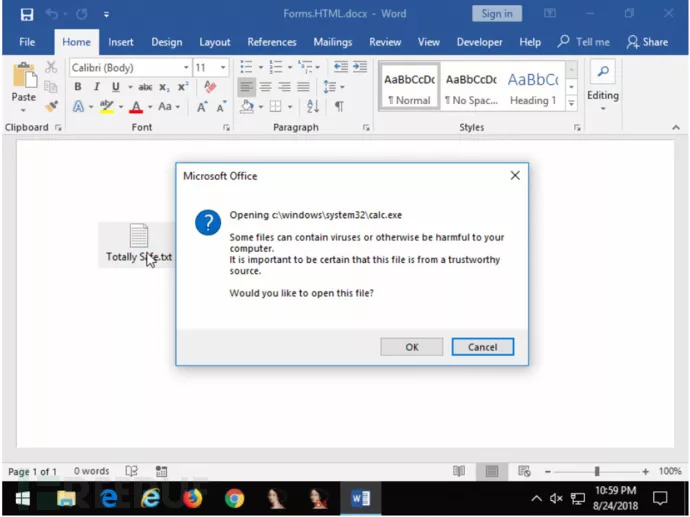Screen dimensions: 690x517
Task: Click the Cut scissors icon
Action: coord(51,67)
